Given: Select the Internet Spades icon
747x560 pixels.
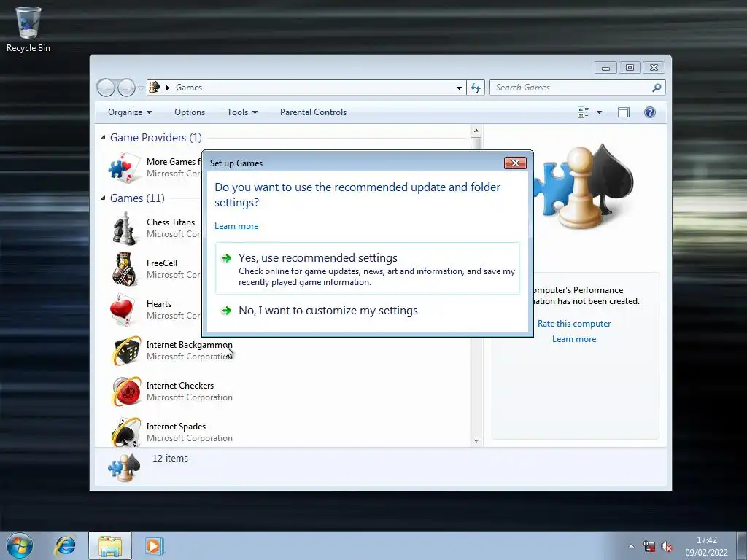Looking at the screenshot, I should (126, 432).
